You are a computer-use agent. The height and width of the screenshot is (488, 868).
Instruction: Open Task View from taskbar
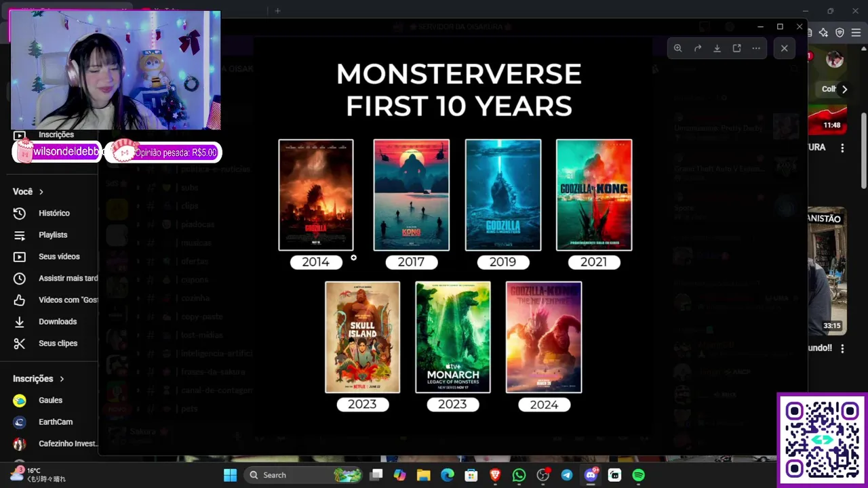(x=376, y=475)
